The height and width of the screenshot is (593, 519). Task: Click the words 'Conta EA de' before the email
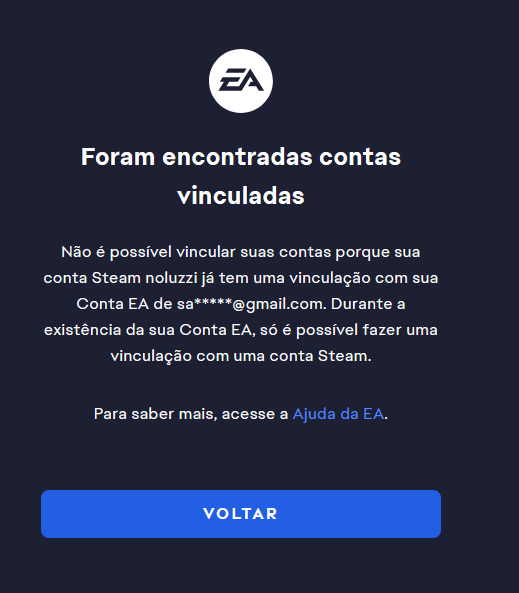pos(124,304)
